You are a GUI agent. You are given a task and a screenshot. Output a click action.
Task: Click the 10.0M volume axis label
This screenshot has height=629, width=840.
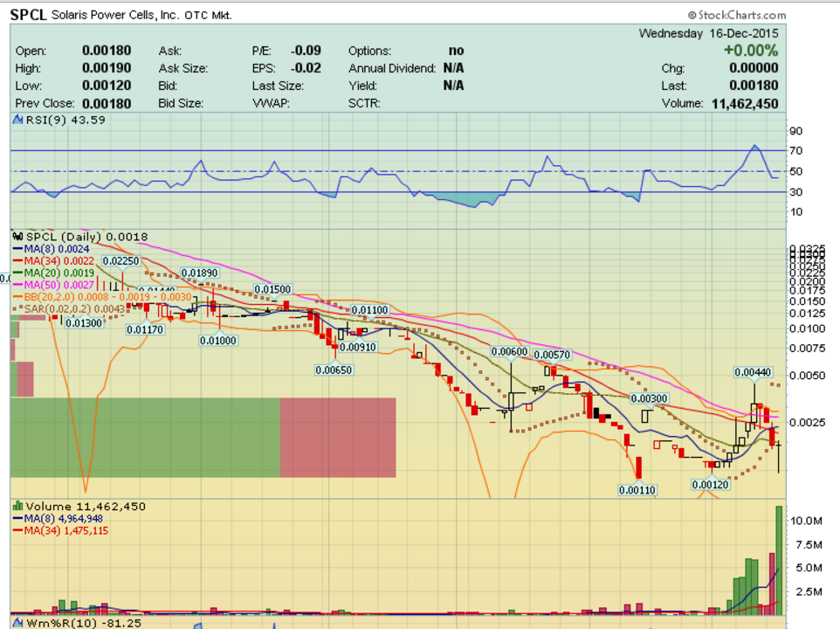(x=806, y=521)
